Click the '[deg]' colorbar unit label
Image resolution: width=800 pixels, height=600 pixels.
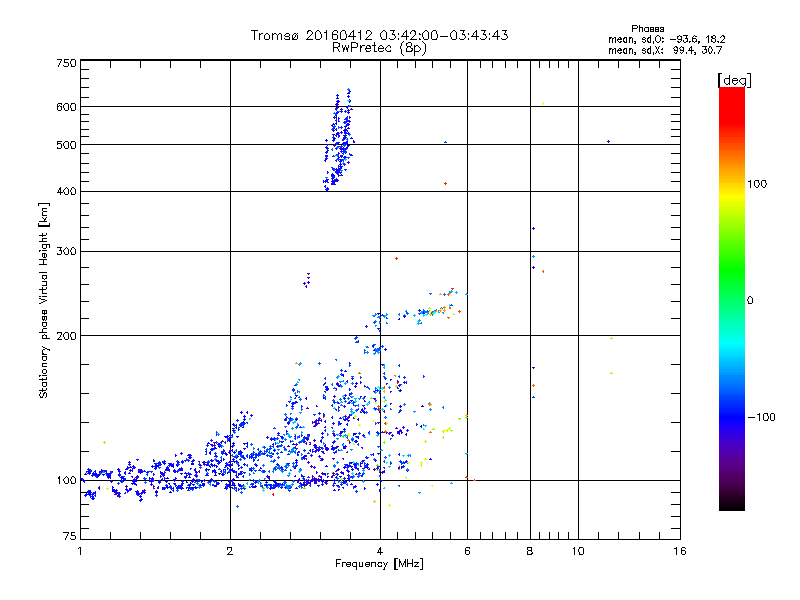(x=734, y=80)
